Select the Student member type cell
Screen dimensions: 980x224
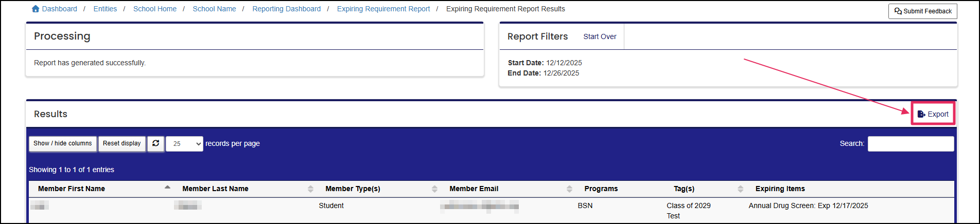click(x=331, y=206)
